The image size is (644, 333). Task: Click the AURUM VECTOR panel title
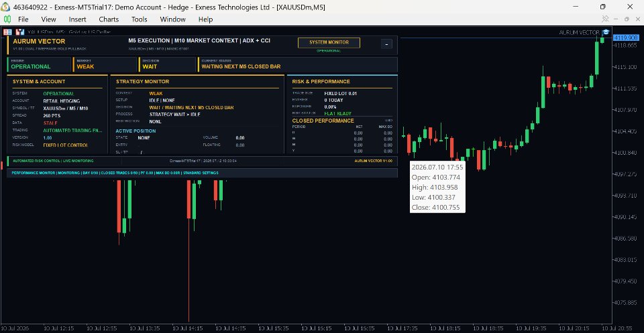39,42
